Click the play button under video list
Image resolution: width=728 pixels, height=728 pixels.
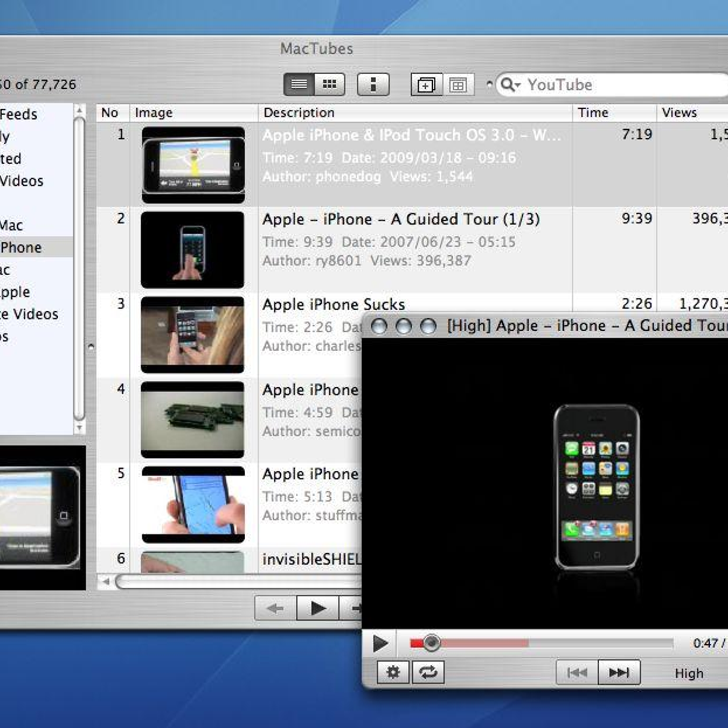coord(318,608)
